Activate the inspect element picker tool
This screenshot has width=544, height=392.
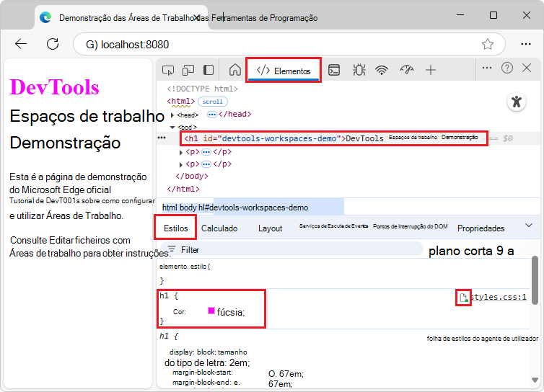(168, 71)
